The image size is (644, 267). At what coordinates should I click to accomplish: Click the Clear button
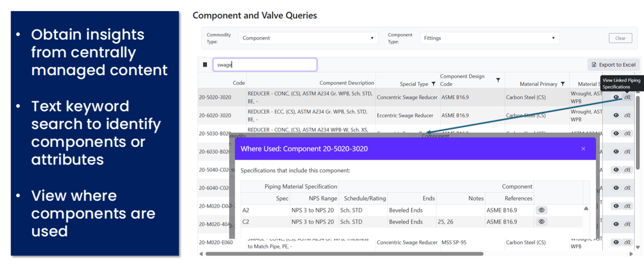coord(620,38)
